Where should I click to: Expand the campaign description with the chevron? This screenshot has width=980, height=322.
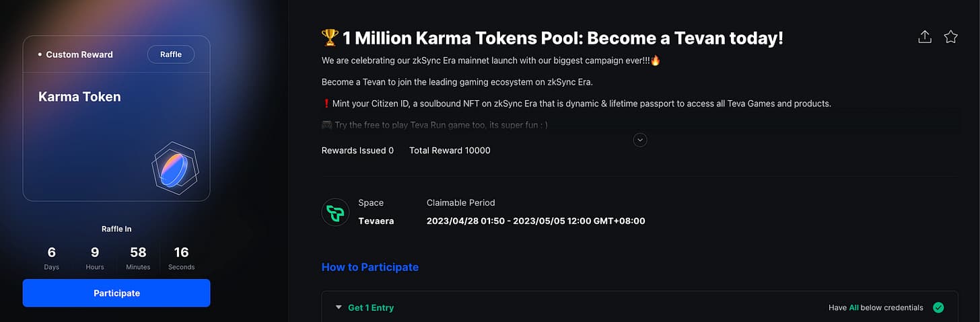coord(640,140)
